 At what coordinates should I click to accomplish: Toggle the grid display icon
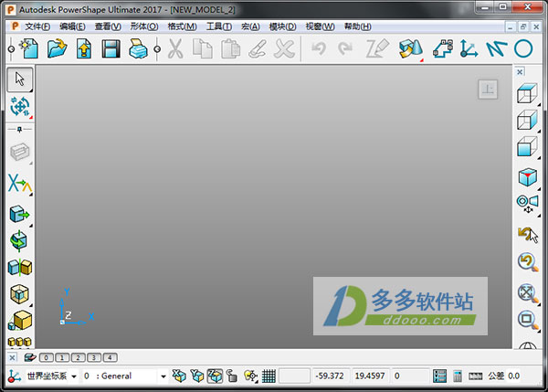[x=269, y=376]
